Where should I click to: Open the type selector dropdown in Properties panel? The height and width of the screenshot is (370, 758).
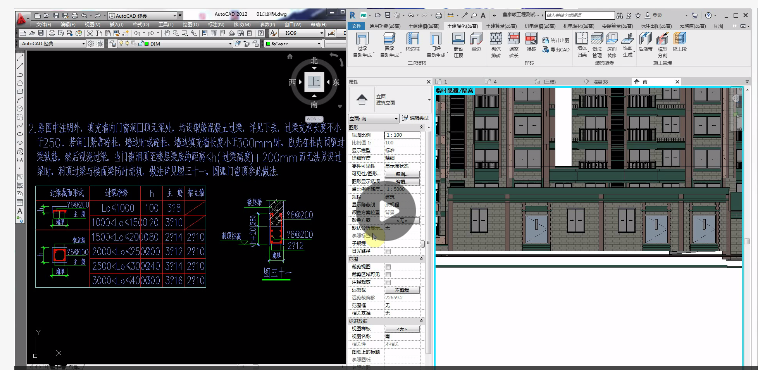(x=389, y=99)
